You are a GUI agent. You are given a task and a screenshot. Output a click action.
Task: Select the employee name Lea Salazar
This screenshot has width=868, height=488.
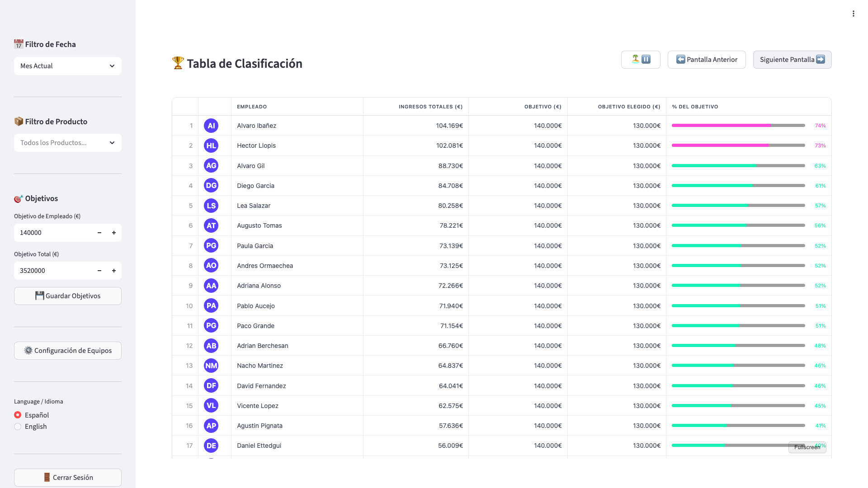click(254, 206)
